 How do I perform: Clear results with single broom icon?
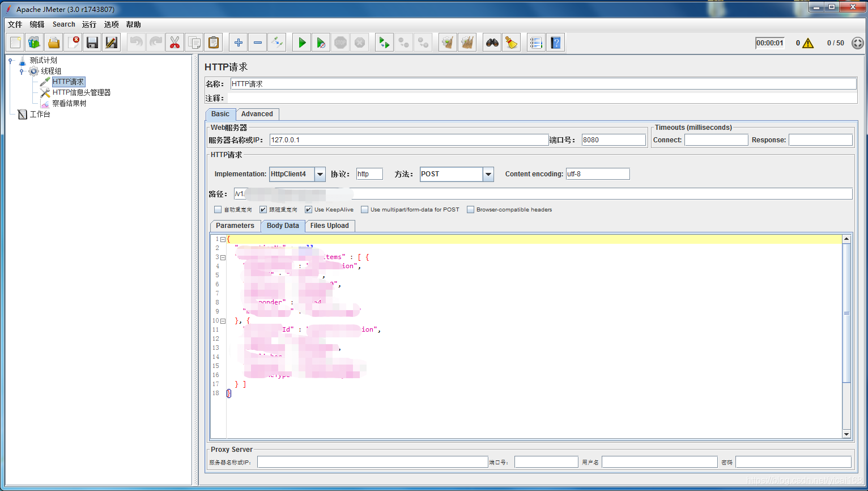click(x=448, y=43)
